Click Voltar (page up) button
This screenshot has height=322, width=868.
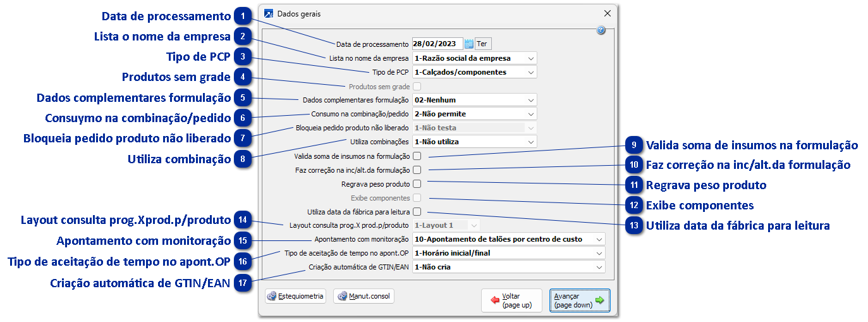(511, 300)
